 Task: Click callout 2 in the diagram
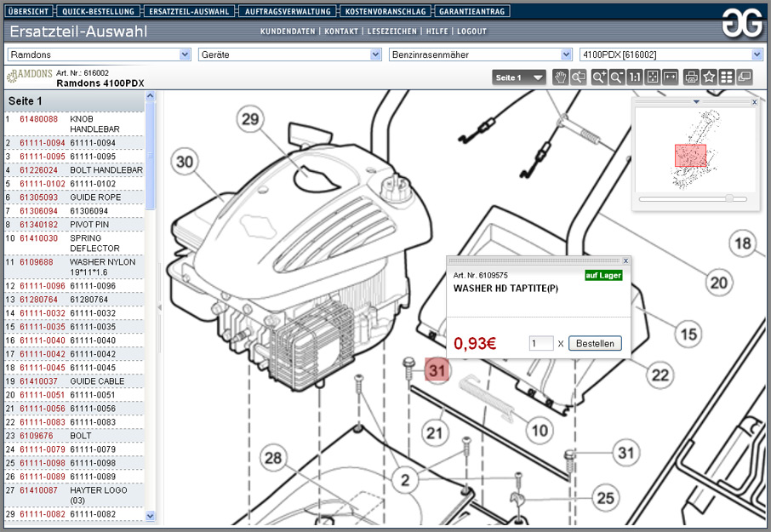405,480
